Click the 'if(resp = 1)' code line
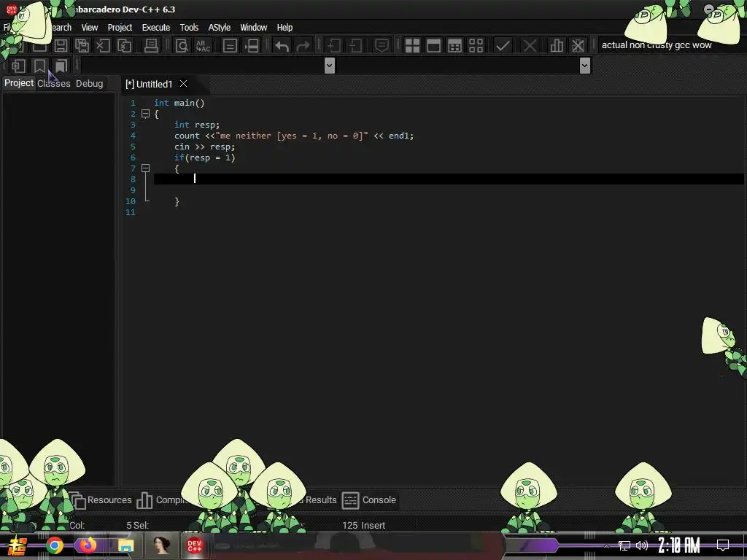Viewport: 747px width, 560px height. [x=204, y=157]
